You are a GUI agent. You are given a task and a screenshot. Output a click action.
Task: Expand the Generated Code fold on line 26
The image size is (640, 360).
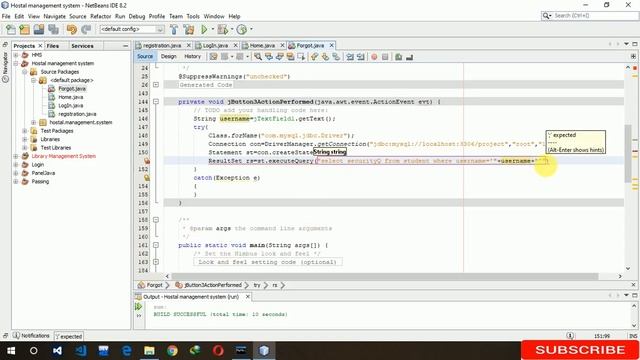click(156, 85)
